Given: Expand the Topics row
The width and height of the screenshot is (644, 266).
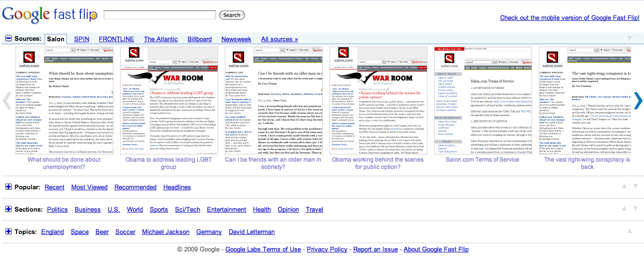Looking at the screenshot, I should [8, 232].
